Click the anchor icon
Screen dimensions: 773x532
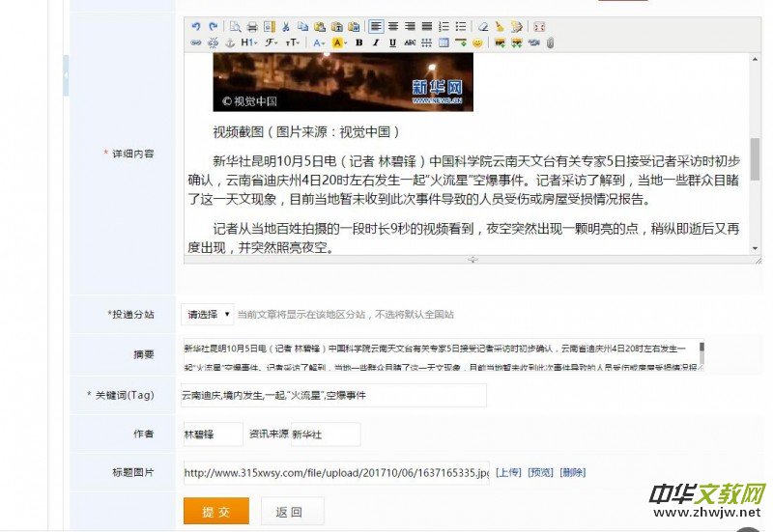click(x=229, y=42)
